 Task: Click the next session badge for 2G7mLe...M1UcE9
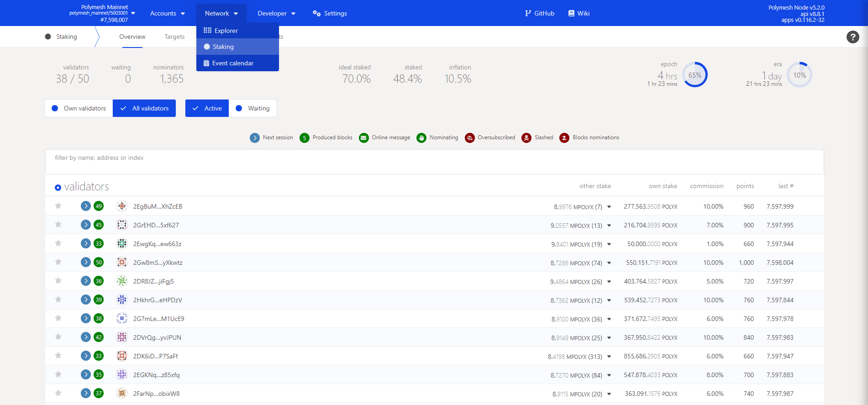(x=86, y=318)
